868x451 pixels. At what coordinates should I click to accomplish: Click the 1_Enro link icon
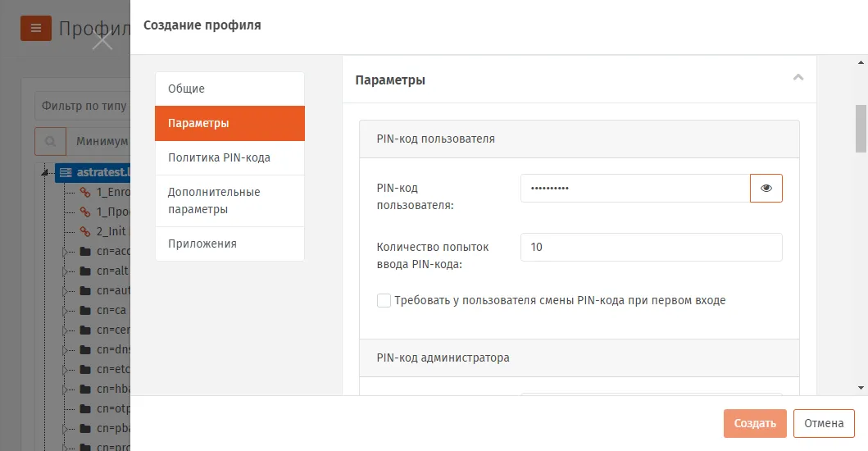(x=85, y=192)
